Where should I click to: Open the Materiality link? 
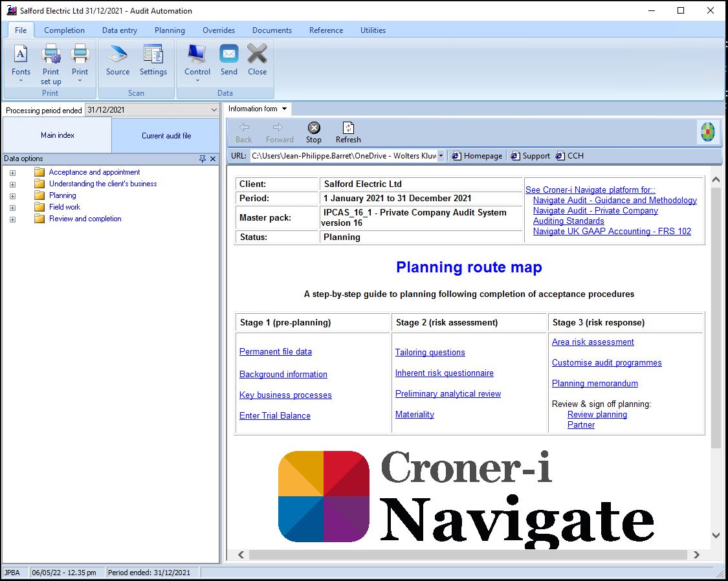(x=415, y=415)
